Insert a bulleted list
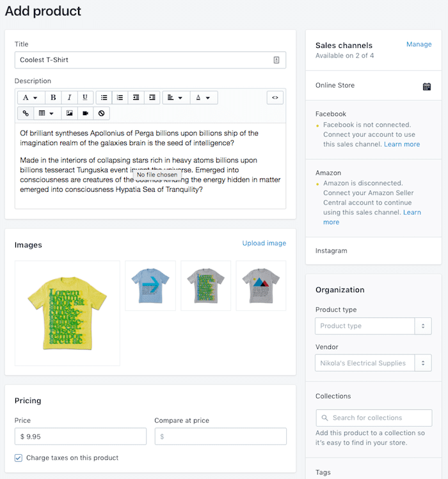 coord(104,98)
